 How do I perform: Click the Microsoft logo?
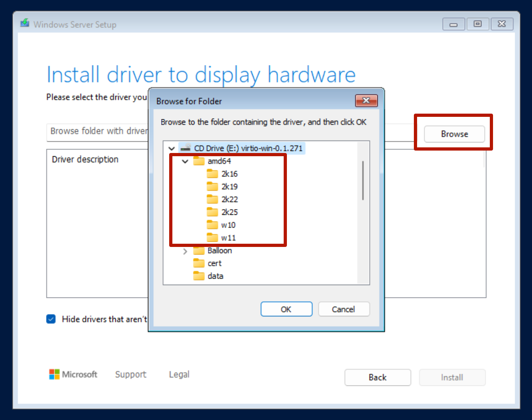(x=54, y=374)
